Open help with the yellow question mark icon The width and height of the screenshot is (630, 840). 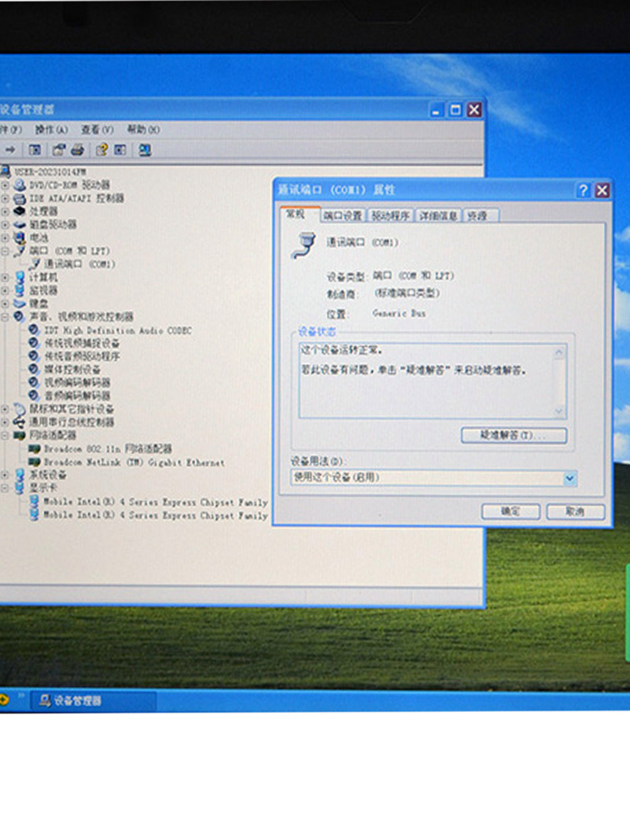[x=102, y=150]
